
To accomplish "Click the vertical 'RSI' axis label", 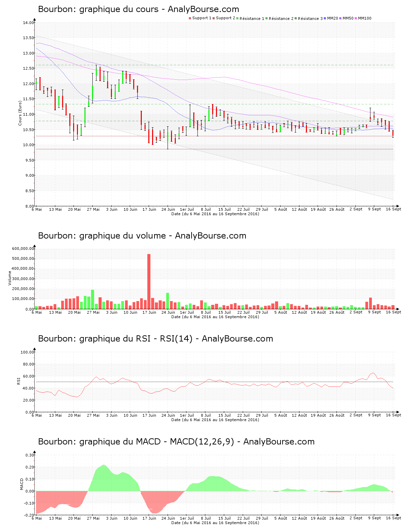I will point(19,381).
